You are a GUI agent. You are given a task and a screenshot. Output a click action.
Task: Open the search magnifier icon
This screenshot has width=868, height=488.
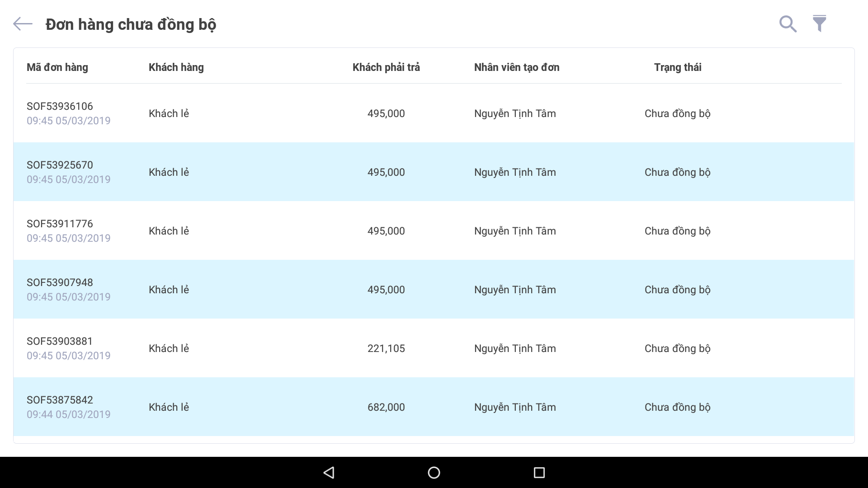tap(788, 24)
